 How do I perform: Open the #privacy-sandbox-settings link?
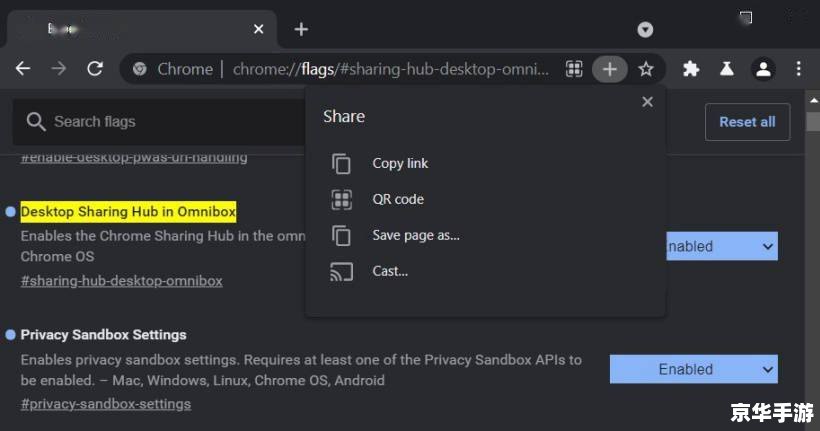106,404
